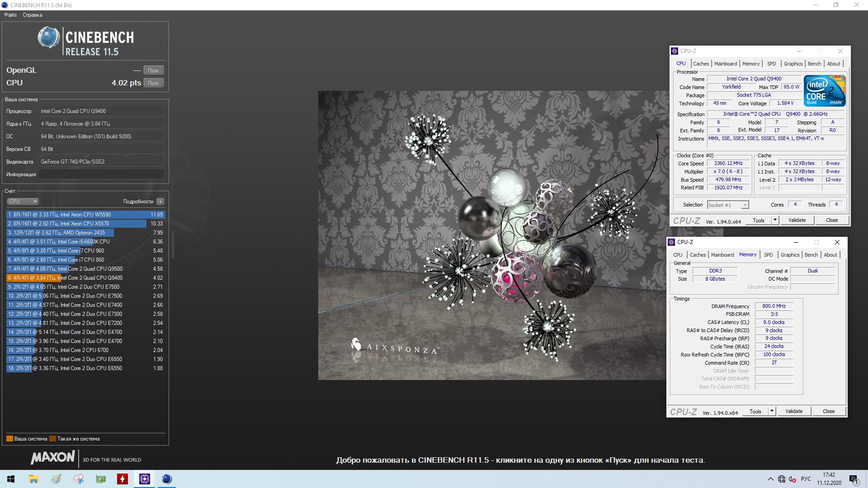Screen dimensions: 868x488
Task: Open the Файл menu
Action: click(10, 15)
